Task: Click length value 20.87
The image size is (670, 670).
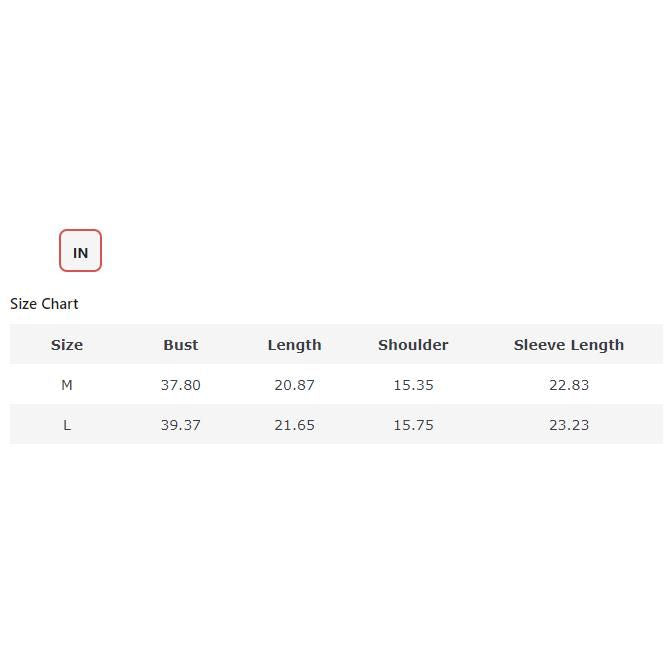Action: [294, 385]
